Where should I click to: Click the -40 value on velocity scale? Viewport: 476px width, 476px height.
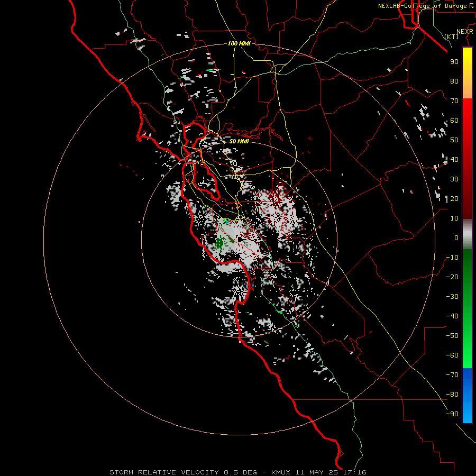pos(452,316)
